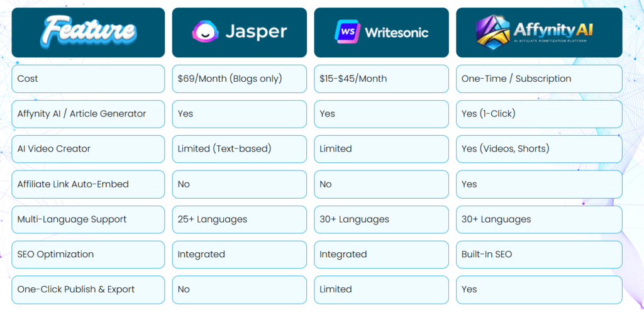Click Writesonic's $15-$45/Month price cell

[382, 79]
